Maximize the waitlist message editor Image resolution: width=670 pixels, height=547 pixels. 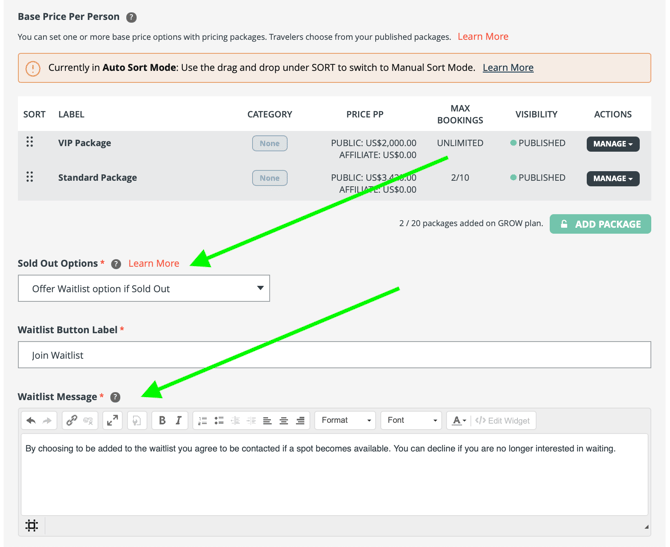point(112,421)
